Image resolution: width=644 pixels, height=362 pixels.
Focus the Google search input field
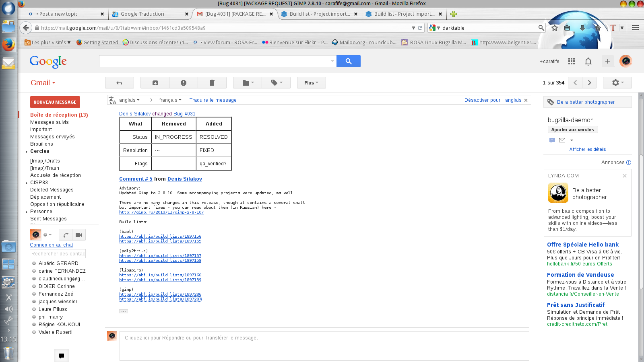pyautogui.click(x=218, y=61)
